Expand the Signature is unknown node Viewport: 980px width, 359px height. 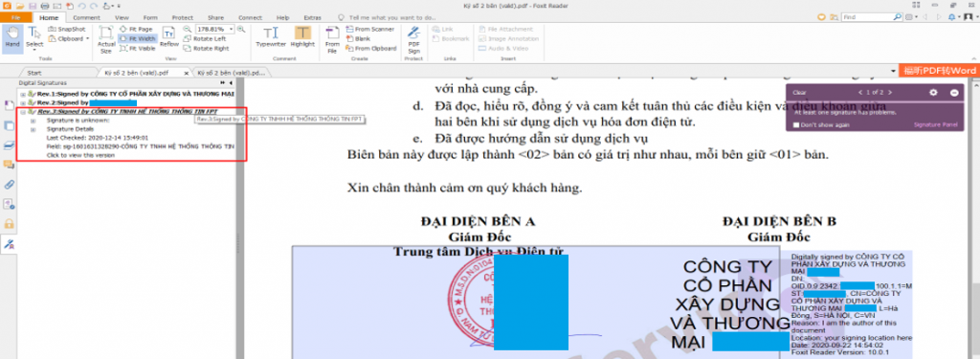coord(33,120)
